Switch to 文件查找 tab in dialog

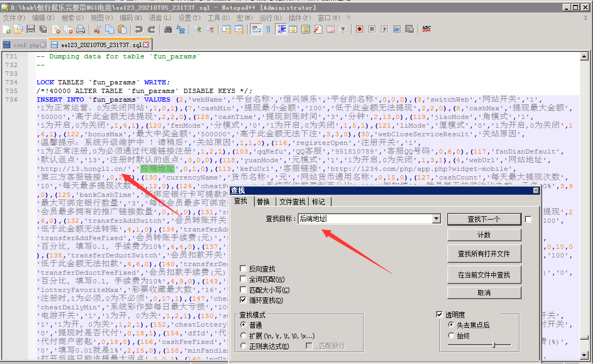(292, 202)
